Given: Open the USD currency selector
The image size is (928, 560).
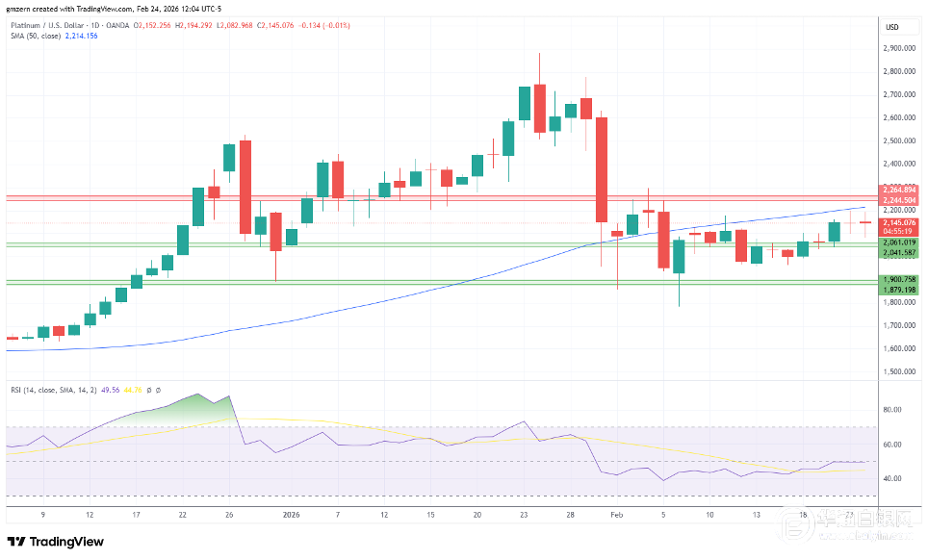Looking at the screenshot, I should click(x=891, y=26).
